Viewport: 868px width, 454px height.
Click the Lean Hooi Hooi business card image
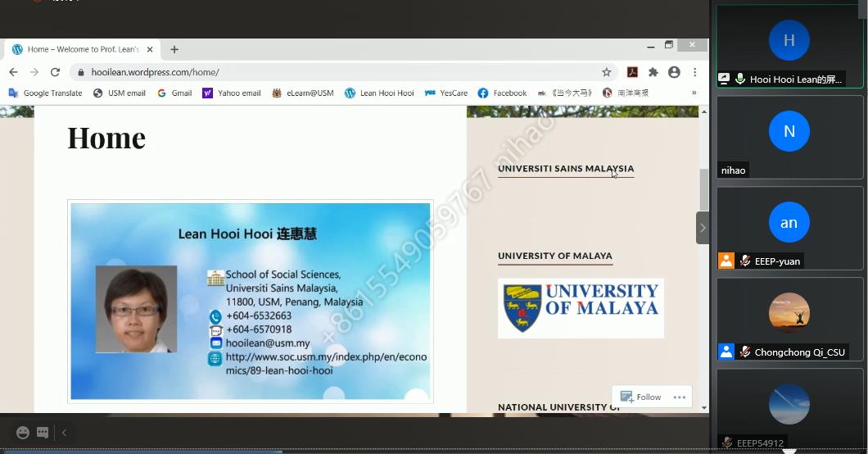[x=251, y=302]
